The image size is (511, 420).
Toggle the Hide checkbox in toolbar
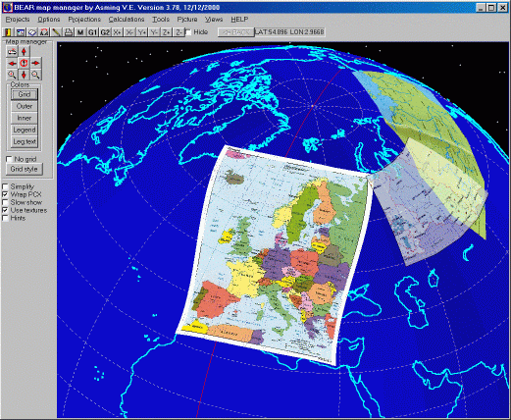click(x=188, y=32)
